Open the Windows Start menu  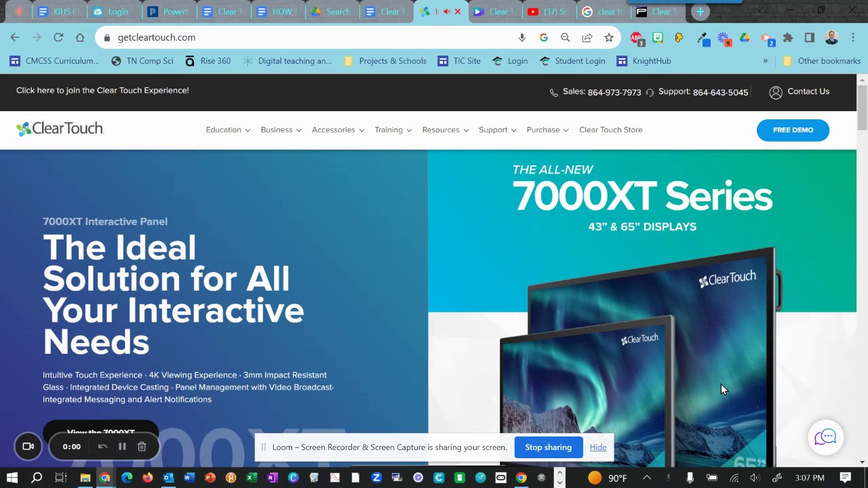click(12, 478)
